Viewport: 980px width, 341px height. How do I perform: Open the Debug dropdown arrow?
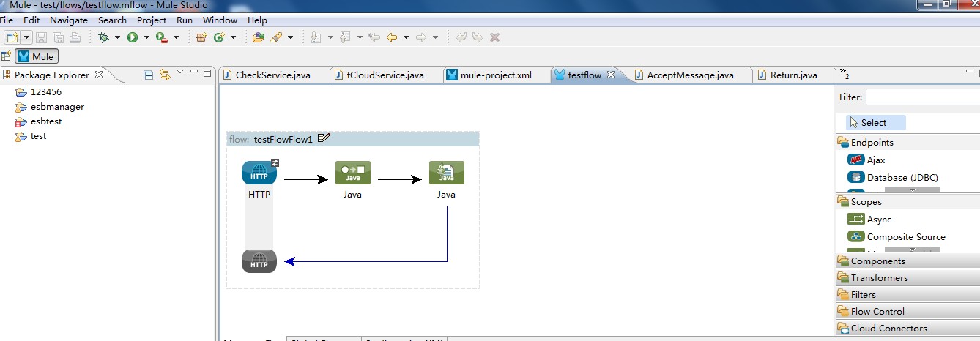[117, 37]
